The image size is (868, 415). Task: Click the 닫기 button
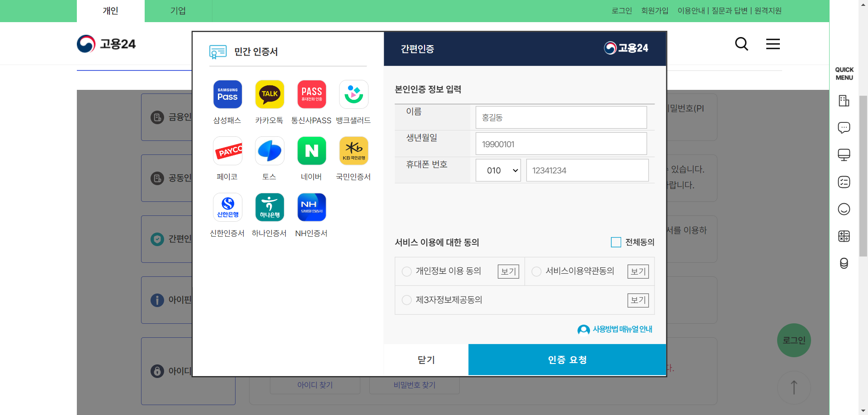coord(426,360)
